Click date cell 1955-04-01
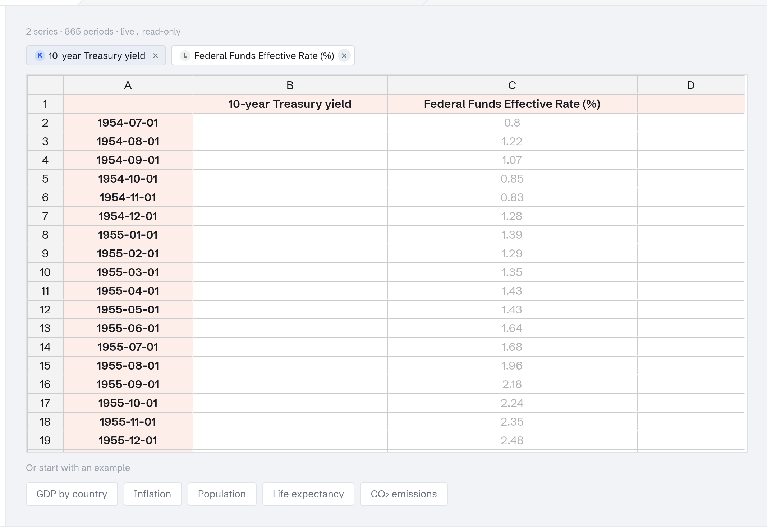This screenshot has height=532, width=767. pos(128,291)
